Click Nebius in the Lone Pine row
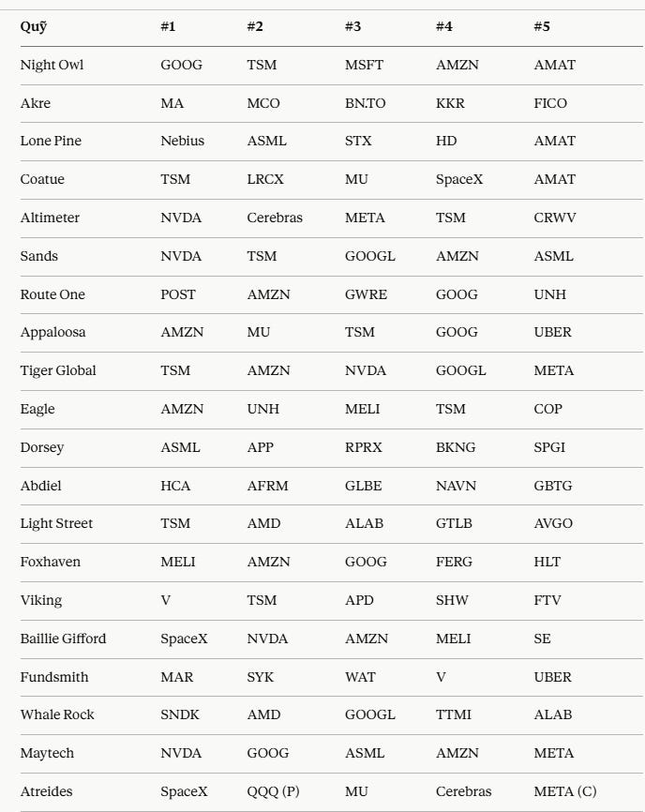This screenshot has width=645, height=812. click(x=182, y=141)
